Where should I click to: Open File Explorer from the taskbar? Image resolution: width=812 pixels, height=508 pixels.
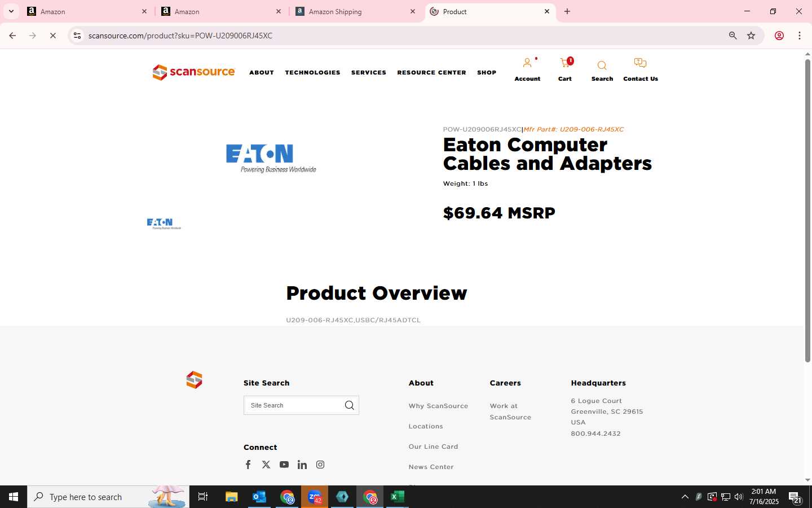pyautogui.click(x=231, y=497)
